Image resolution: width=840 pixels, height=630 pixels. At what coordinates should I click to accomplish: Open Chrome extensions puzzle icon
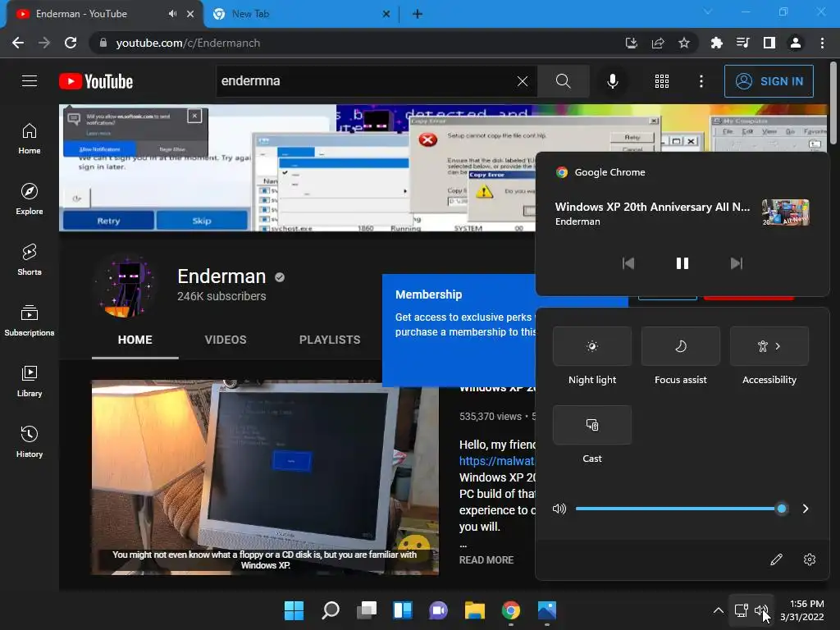[716, 43]
